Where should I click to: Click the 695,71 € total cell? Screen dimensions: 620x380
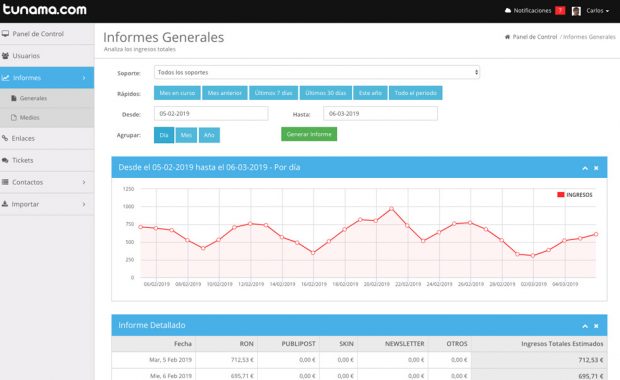[539, 375]
